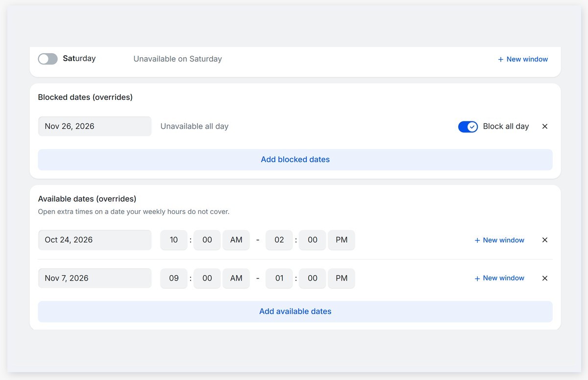The height and width of the screenshot is (380, 588).
Task: Click the 'Available dates (overrides)' heading
Action: pos(87,199)
